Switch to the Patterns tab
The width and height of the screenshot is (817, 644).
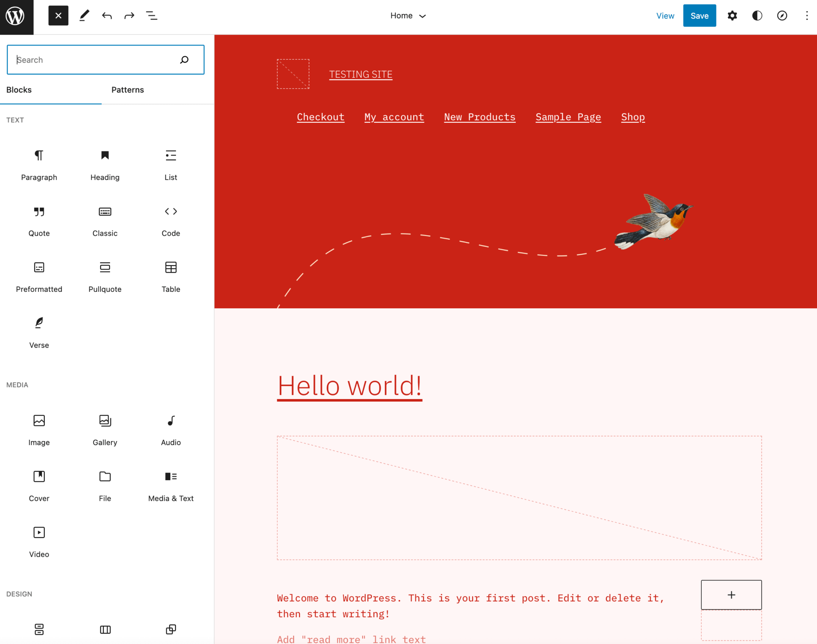pos(128,90)
